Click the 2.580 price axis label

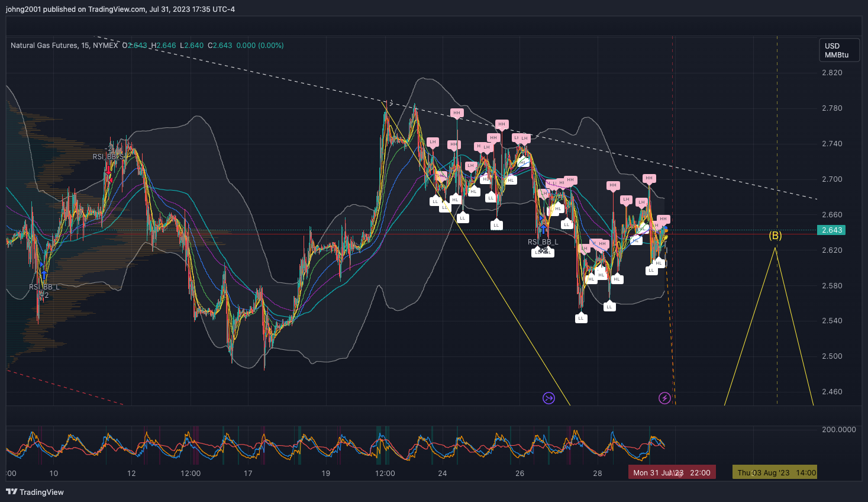pos(832,286)
